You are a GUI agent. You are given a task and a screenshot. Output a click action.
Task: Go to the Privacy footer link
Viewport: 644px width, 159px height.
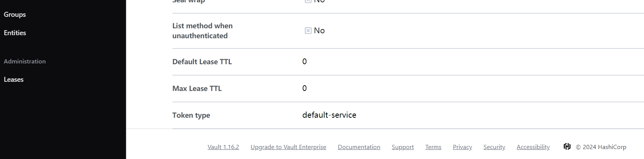point(462,147)
